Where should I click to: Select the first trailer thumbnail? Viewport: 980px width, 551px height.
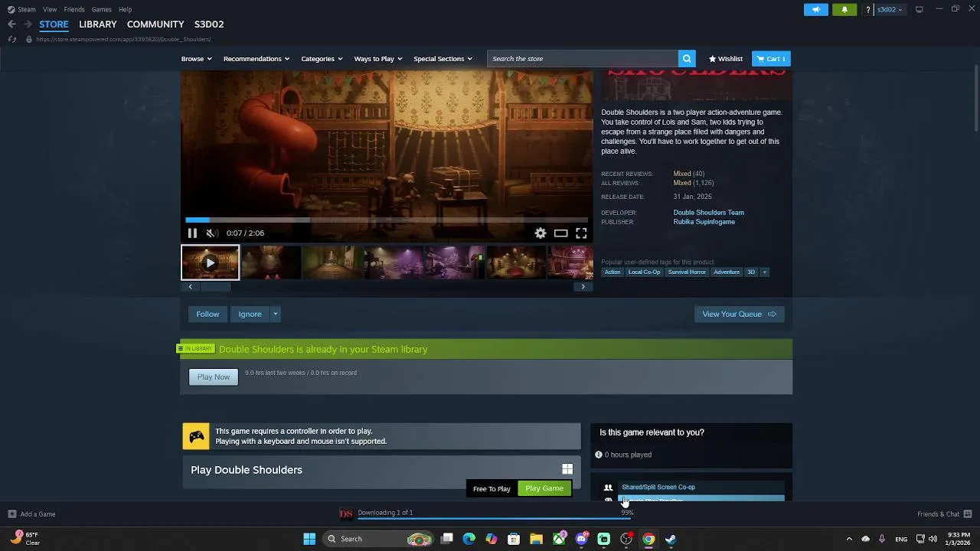pos(210,262)
